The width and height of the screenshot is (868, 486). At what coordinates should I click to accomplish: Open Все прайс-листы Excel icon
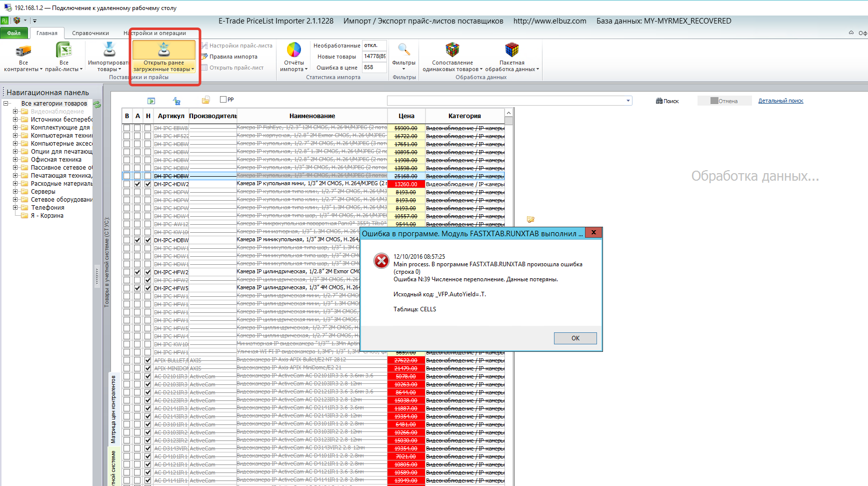(63, 51)
